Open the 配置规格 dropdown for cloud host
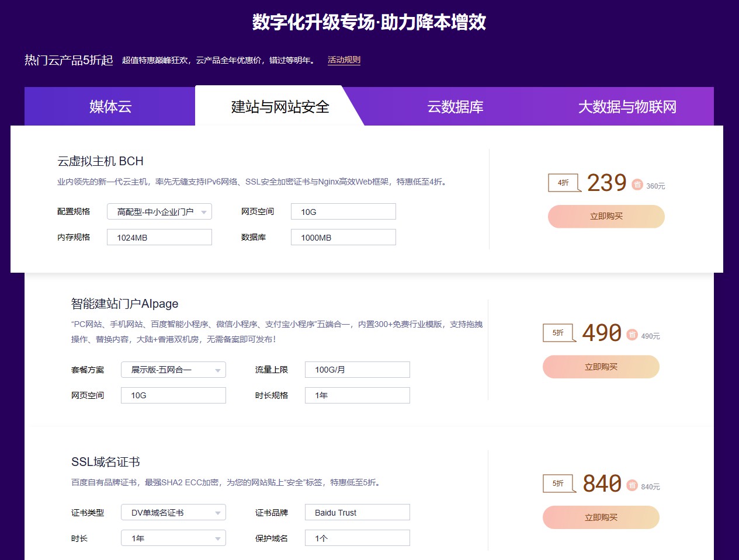This screenshot has width=739, height=560. point(159,212)
